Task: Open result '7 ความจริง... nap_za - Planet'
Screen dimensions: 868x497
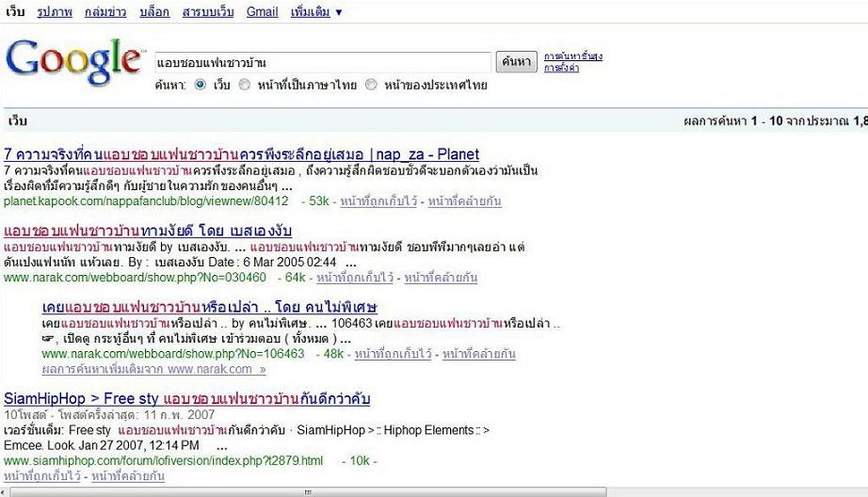Action: [241, 153]
